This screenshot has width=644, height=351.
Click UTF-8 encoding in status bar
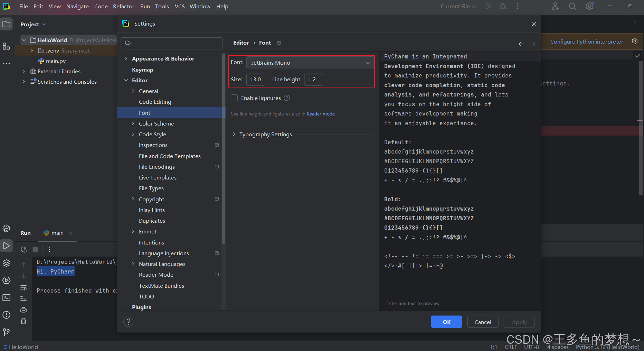[531, 347]
